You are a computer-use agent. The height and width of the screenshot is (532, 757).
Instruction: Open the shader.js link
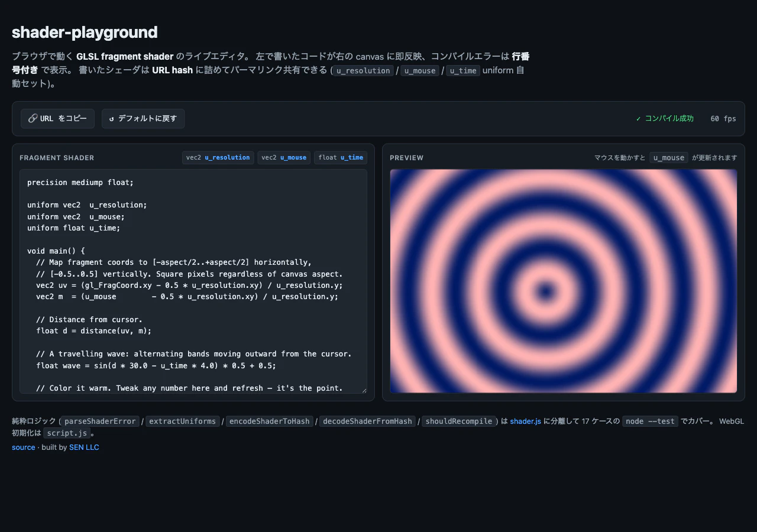click(525, 421)
